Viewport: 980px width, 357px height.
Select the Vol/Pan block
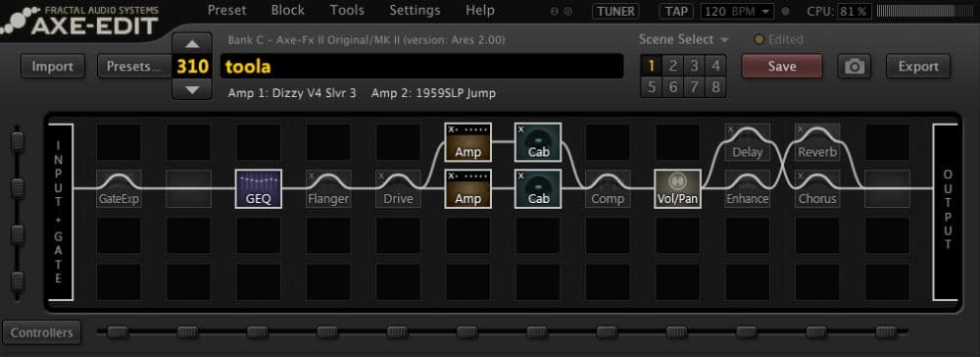pos(677,189)
